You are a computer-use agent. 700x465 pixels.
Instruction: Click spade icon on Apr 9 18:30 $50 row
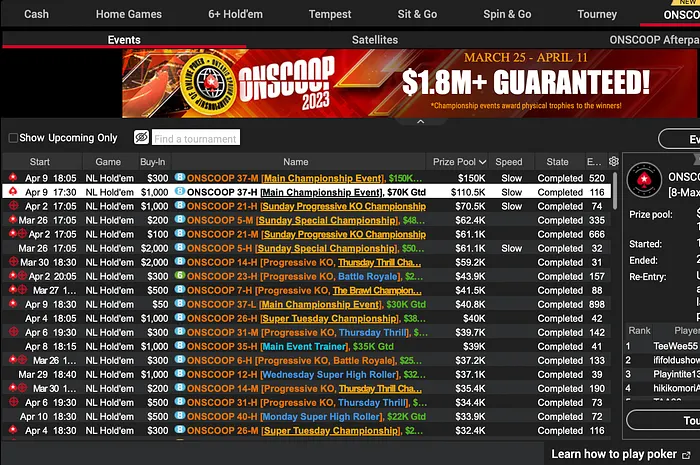pos(13,303)
